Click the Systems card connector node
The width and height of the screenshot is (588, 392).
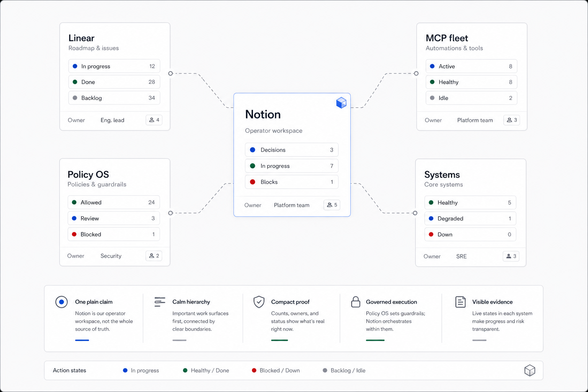click(415, 213)
